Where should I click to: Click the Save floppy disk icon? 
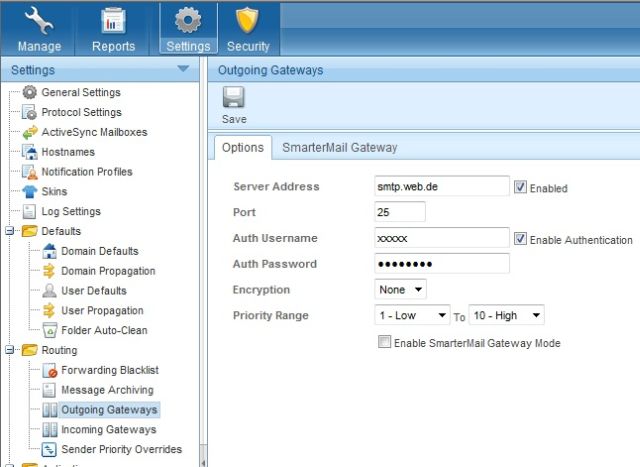click(x=234, y=104)
